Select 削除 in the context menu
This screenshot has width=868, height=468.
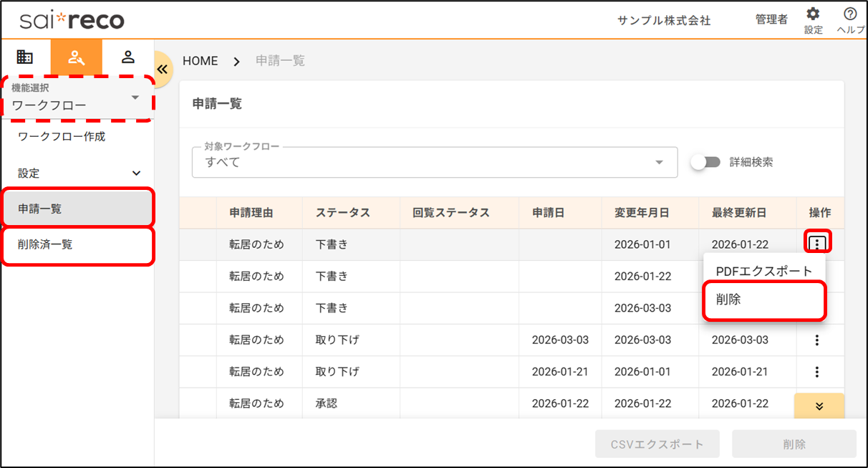pyautogui.click(x=764, y=300)
